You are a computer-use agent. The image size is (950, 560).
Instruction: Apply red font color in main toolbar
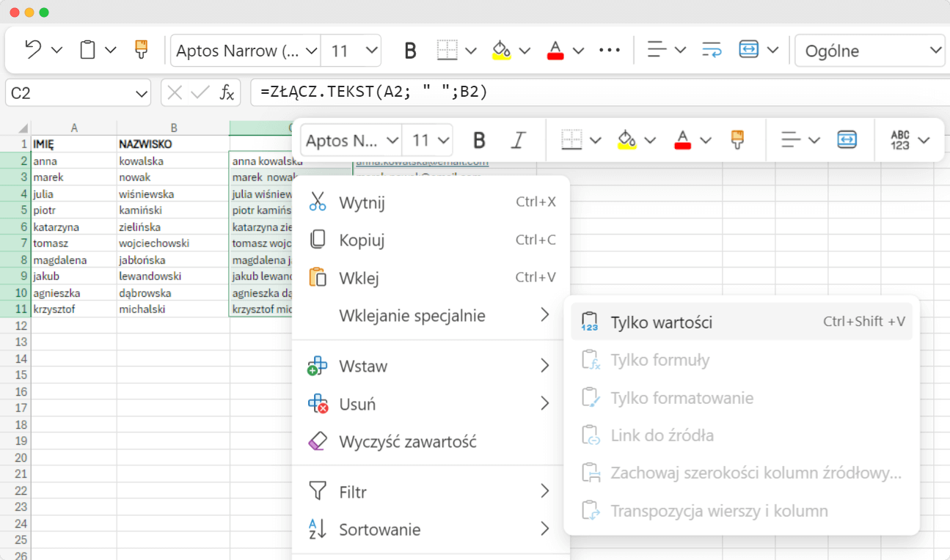click(x=555, y=50)
